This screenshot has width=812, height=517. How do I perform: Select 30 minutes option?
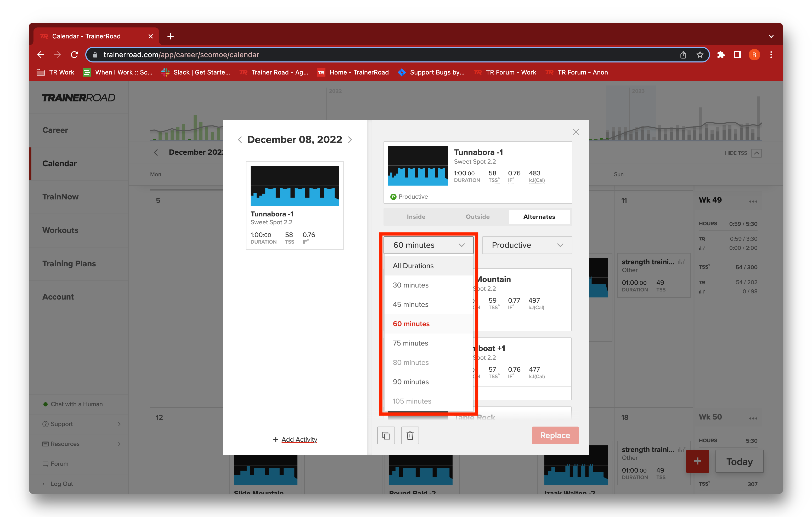pyautogui.click(x=428, y=285)
